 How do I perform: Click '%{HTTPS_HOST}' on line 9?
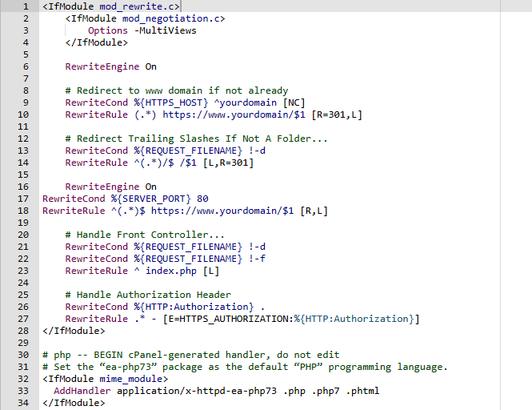[171, 102]
